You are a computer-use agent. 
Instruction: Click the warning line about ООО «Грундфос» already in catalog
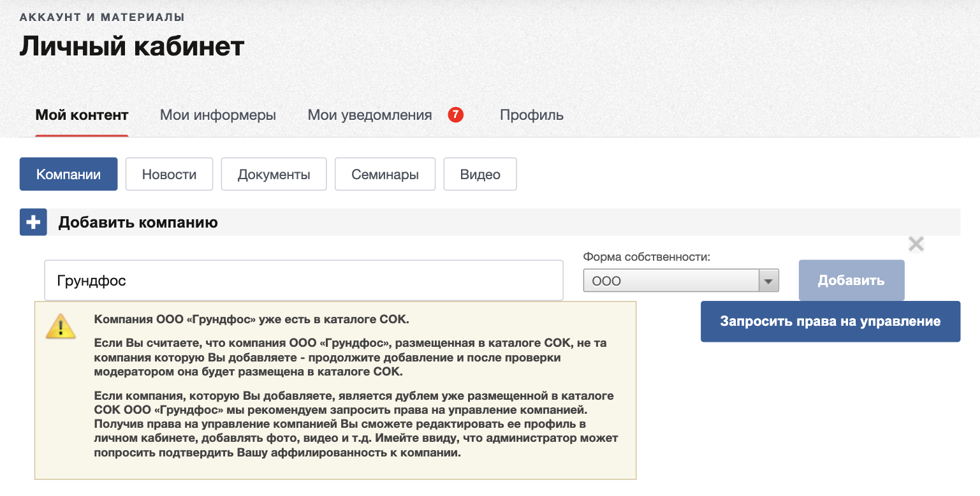(252, 319)
